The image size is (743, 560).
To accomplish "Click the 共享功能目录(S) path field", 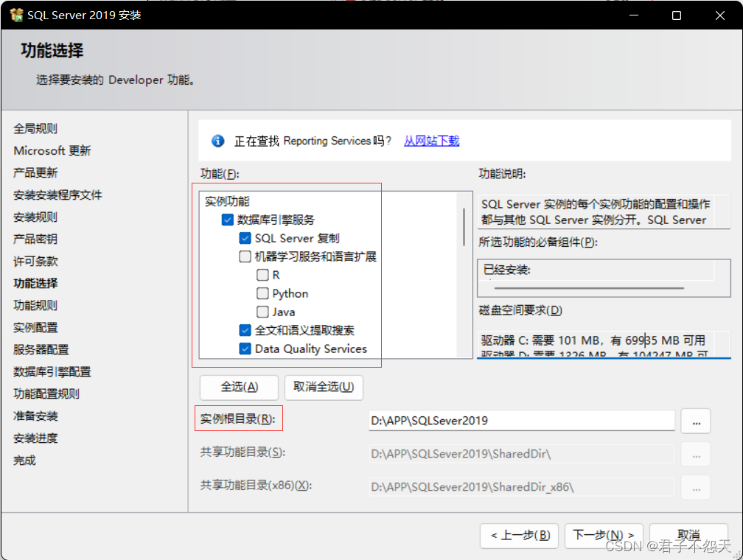I will click(522, 454).
